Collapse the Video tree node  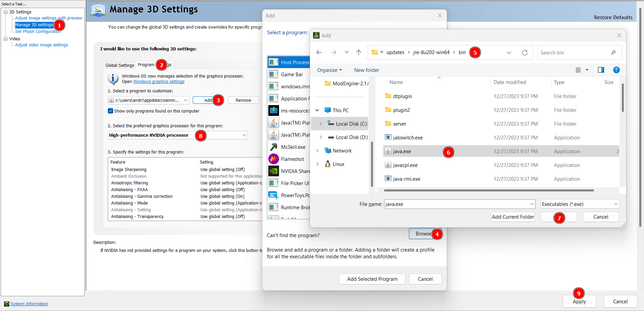[6, 39]
